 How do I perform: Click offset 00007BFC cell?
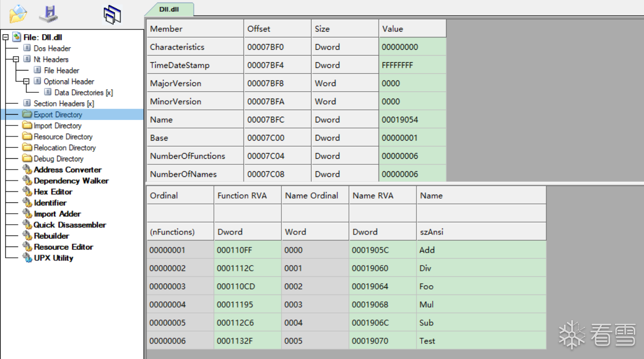click(277, 119)
